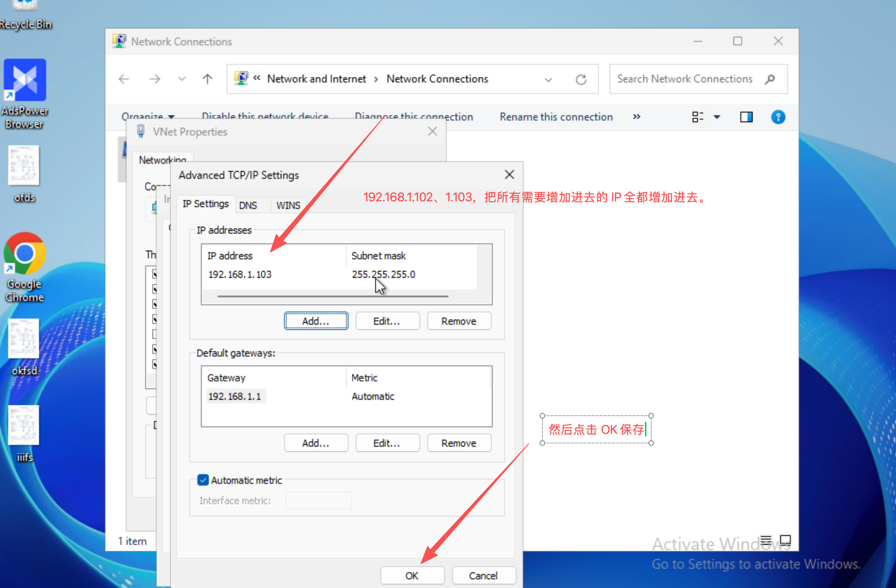Select Networking tab in VNet Properties

pyautogui.click(x=163, y=160)
